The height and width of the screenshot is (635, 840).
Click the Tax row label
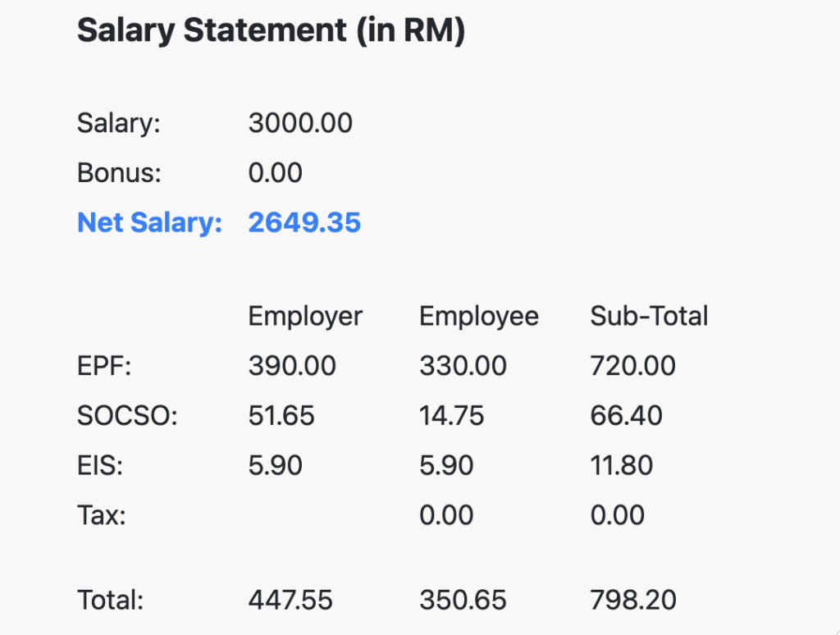tap(102, 515)
